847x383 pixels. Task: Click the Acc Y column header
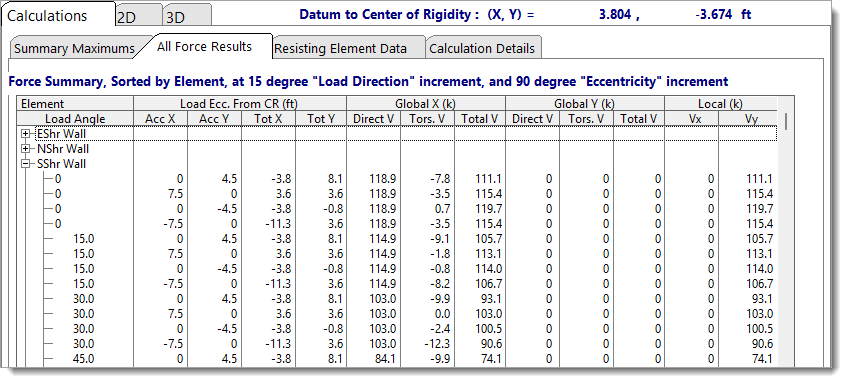tap(214, 118)
